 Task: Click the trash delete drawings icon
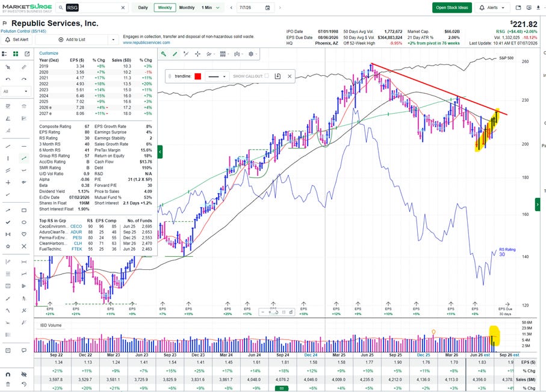point(8,384)
